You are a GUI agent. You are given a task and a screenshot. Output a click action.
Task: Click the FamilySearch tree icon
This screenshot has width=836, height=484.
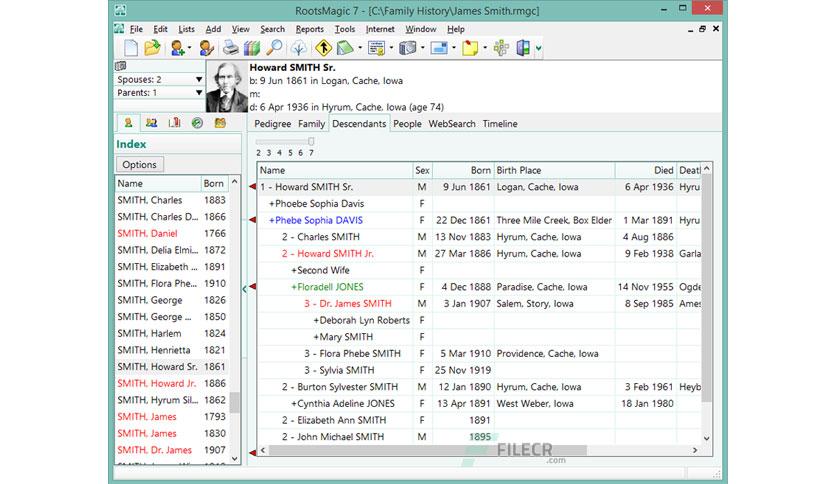[x=299, y=48]
